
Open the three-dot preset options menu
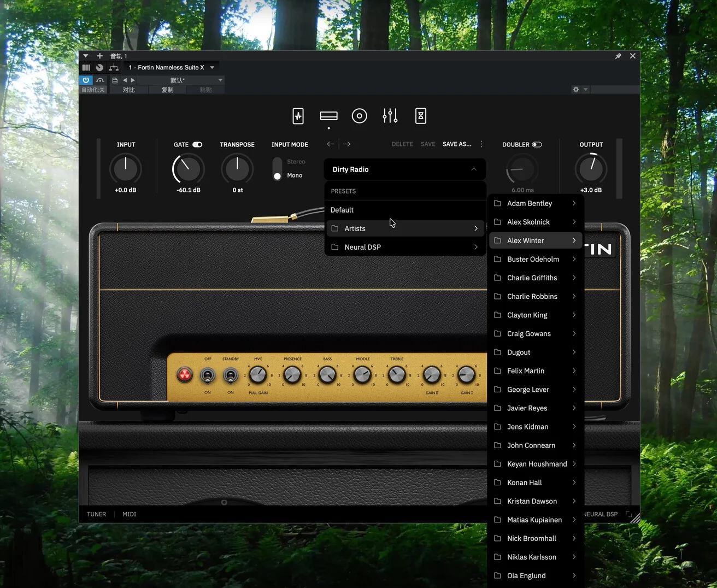click(x=481, y=144)
